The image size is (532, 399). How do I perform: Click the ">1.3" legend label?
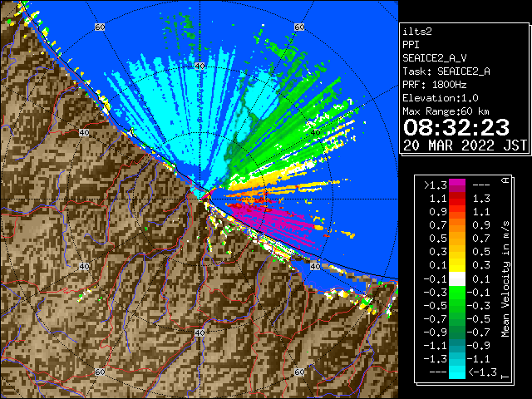pyautogui.click(x=436, y=185)
